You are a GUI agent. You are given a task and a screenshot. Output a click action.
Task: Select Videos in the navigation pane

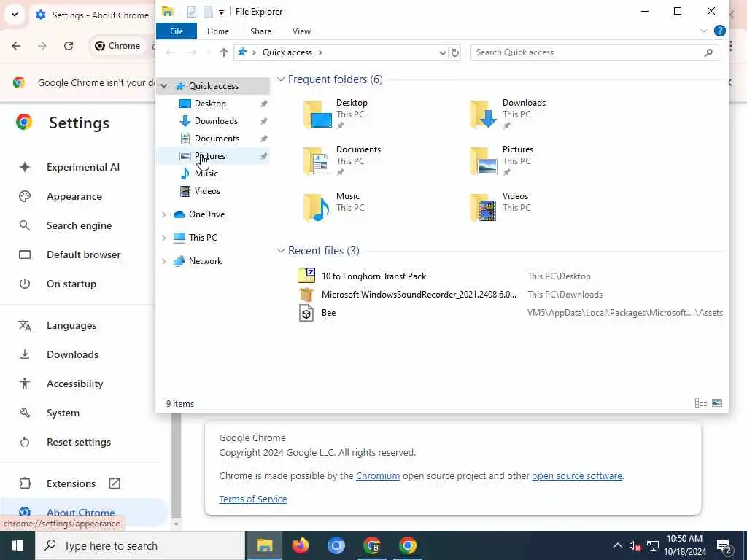pos(207,191)
